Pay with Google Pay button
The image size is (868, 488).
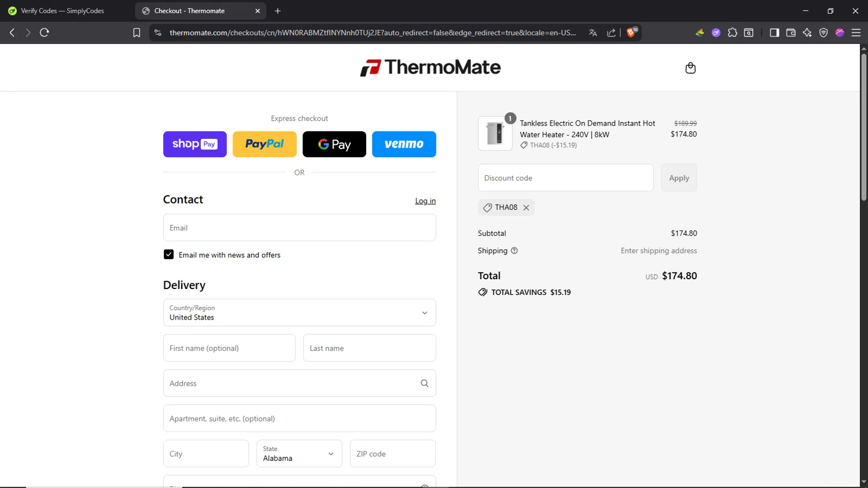[x=334, y=144]
